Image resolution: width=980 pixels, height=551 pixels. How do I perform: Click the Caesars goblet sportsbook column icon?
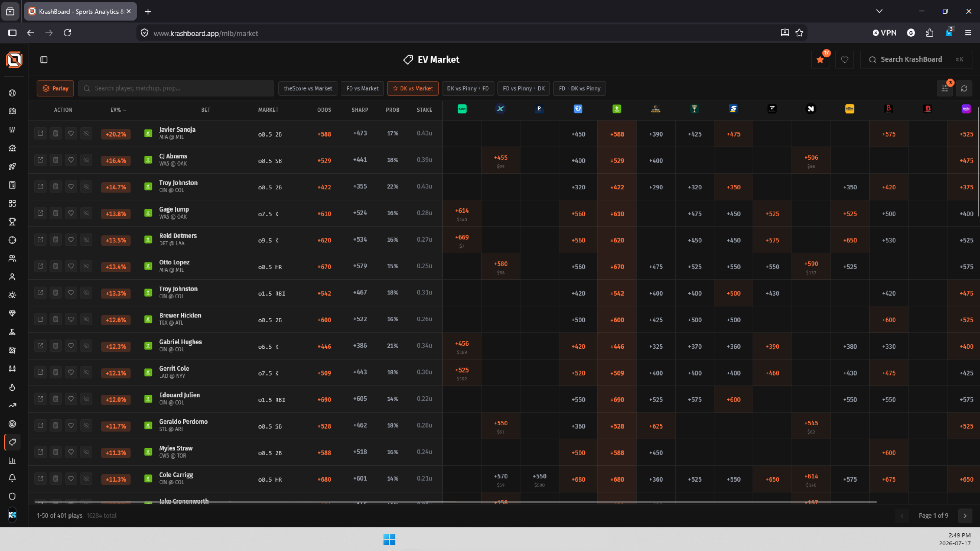click(x=694, y=109)
